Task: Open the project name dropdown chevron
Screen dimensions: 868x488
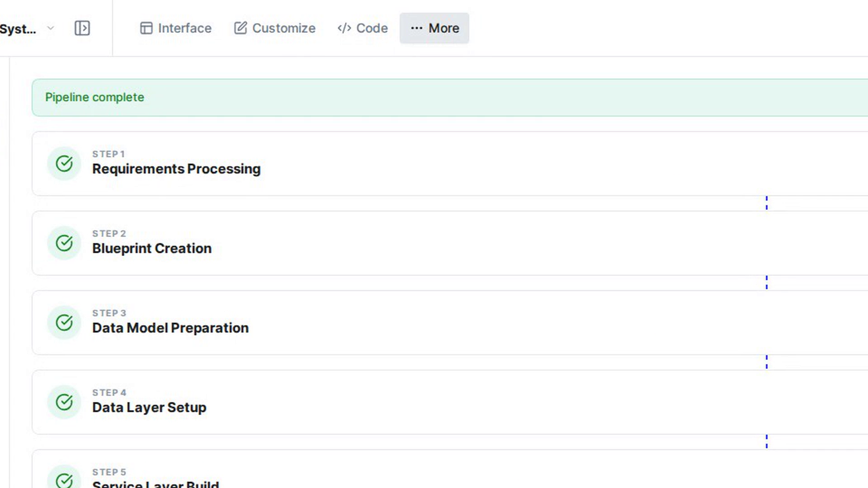Action: [51, 28]
